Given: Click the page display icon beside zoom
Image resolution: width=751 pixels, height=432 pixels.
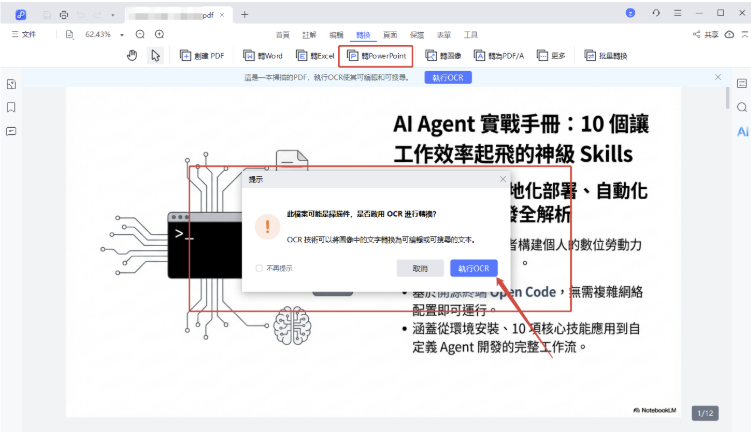Looking at the screenshot, I should coord(70,34).
